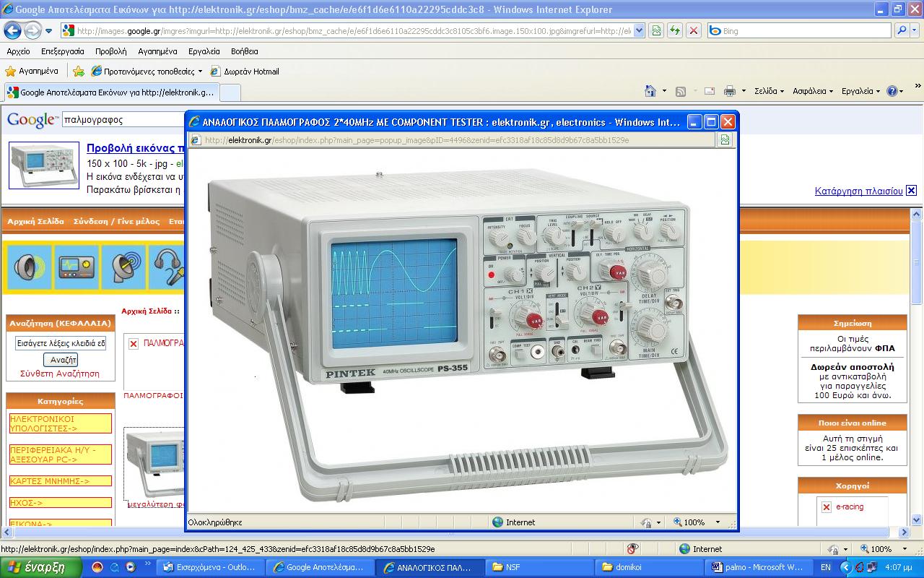Open ΚΑΡΤΕΣ ΜΝΗΜΗΣ category link
Screen dimensions: 924x578
click(61, 481)
